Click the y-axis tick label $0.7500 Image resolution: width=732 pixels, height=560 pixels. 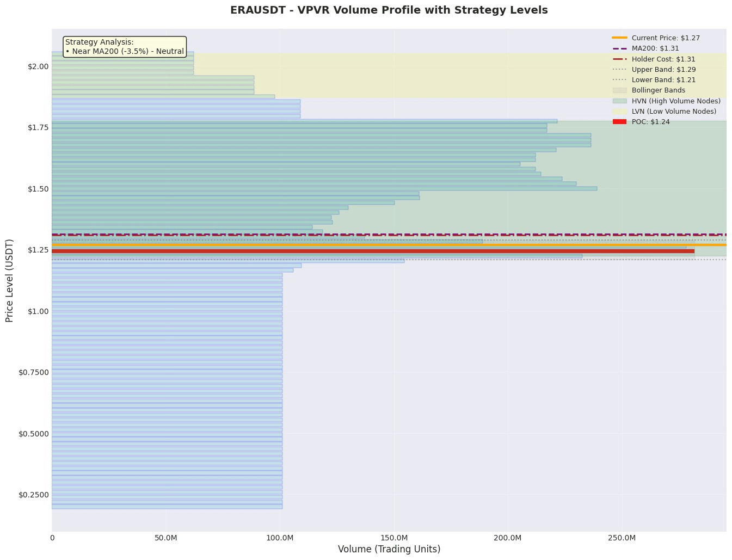click(34, 372)
